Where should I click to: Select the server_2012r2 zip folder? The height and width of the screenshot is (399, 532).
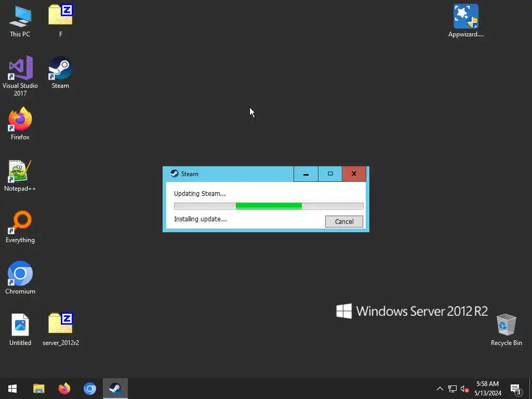tap(61, 329)
